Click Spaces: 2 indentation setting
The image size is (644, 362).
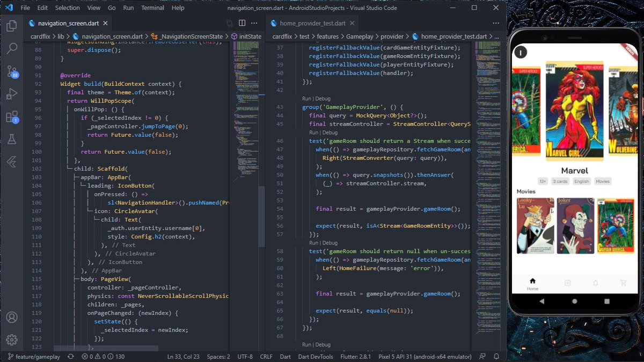218,357
